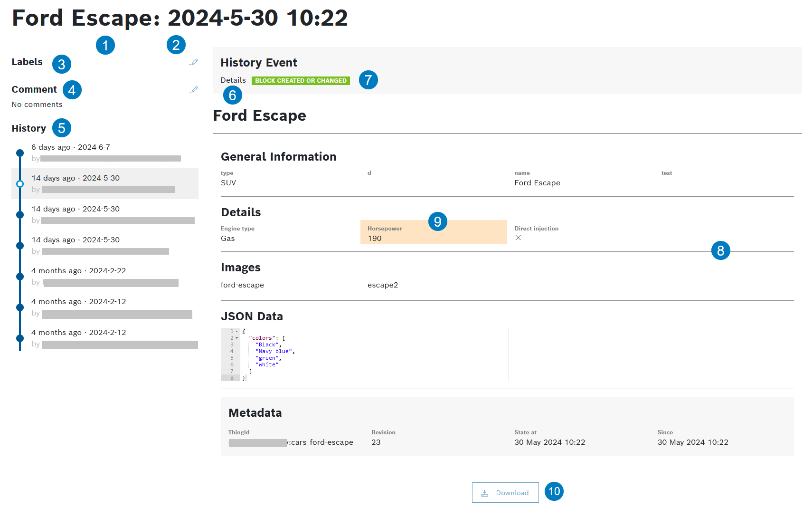The image size is (812, 517).
Task: Click callout marker 7 beside the status badge
Action: pos(368,80)
